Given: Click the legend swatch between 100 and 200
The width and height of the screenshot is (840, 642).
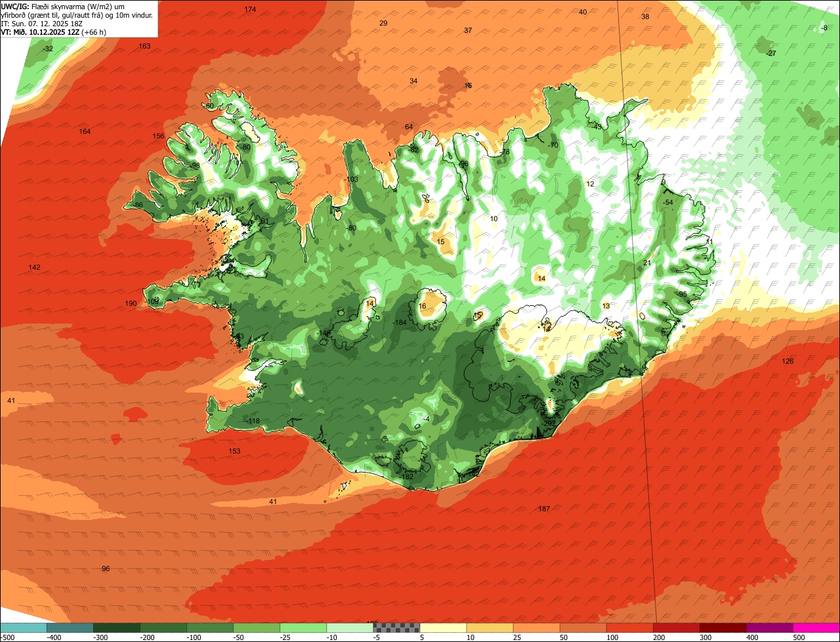Looking at the screenshot, I should pos(630,628).
